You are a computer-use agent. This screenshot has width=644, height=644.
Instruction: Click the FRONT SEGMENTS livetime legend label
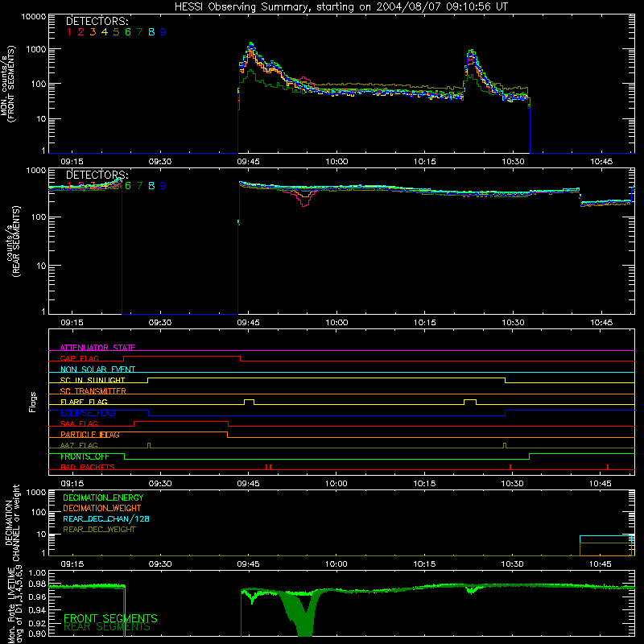[x=110, y=618]
